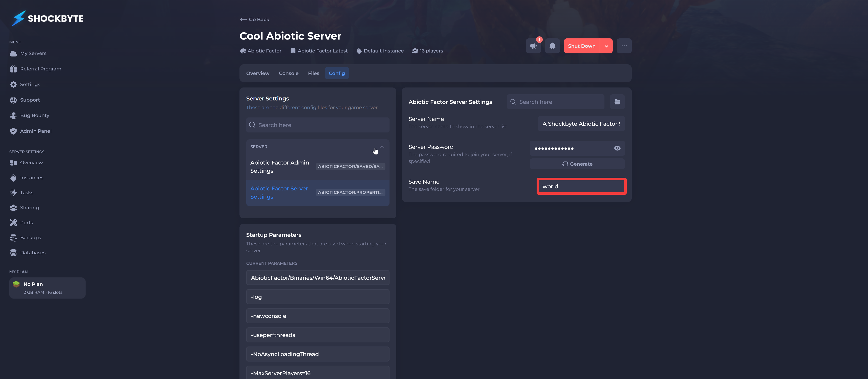Reveal server password with eye icon
The width and height of the screenshot is (868, 379).
tap(617, 148)
